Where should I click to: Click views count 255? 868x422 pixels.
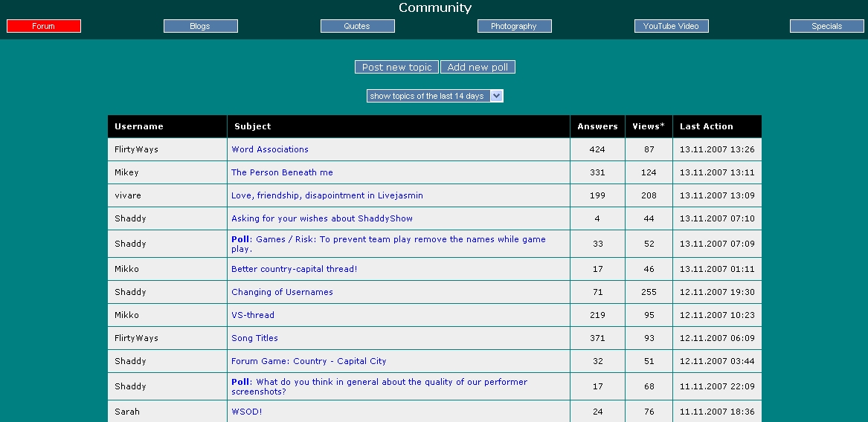click(649, 292)
